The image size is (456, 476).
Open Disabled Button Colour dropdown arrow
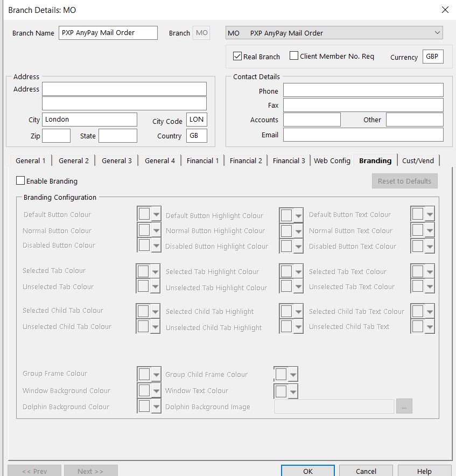[x=156, y=245]
